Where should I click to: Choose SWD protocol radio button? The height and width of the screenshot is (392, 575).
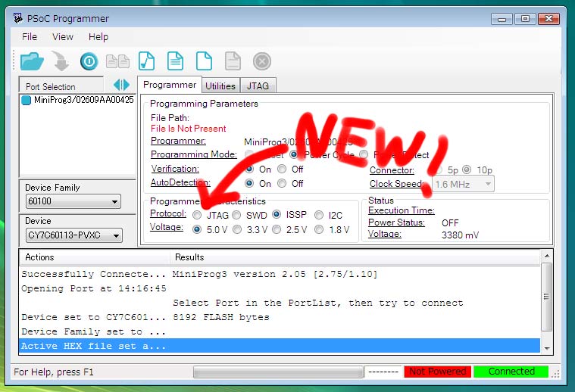236,215
